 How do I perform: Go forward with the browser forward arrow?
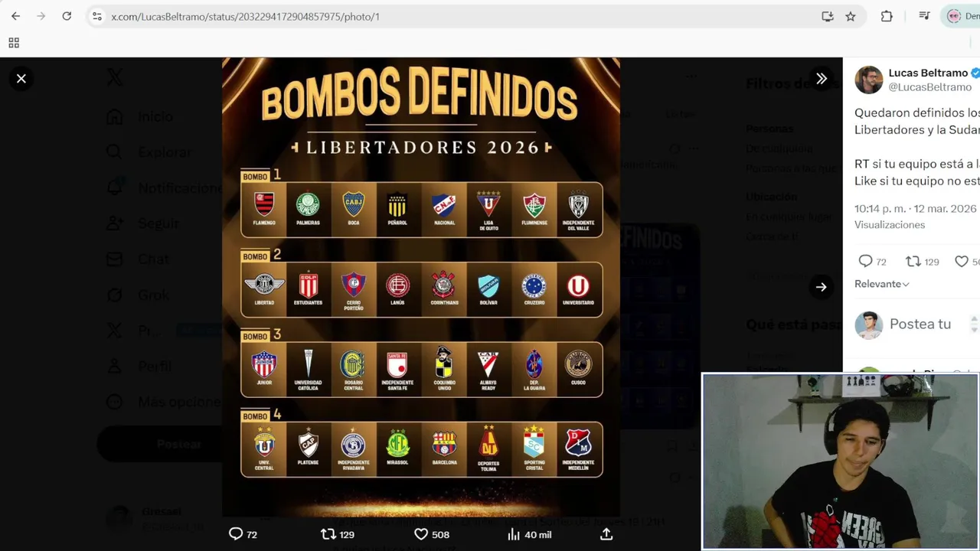[x=41, y=16]
